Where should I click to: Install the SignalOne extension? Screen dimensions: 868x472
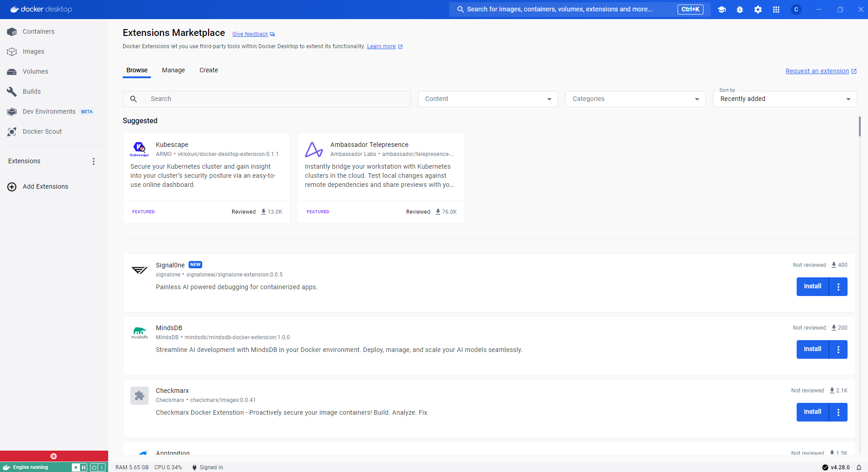click(x=813, y=287)
